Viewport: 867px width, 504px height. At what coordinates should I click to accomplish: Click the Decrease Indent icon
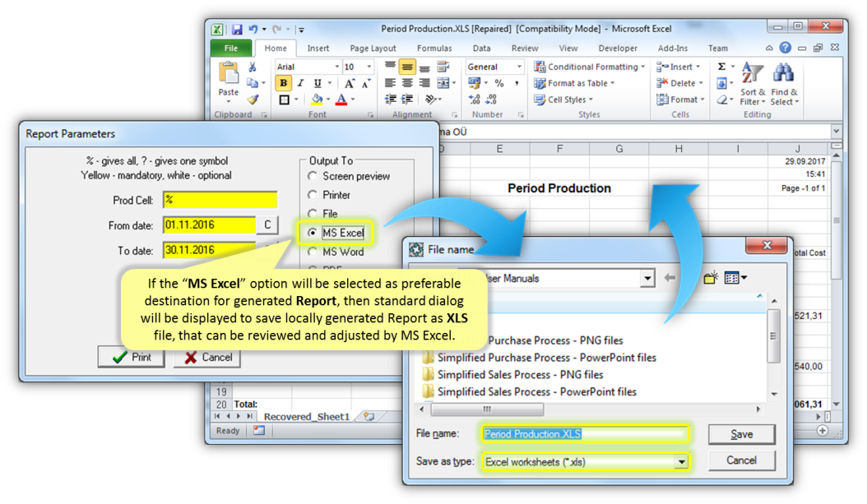pos(391,99)
